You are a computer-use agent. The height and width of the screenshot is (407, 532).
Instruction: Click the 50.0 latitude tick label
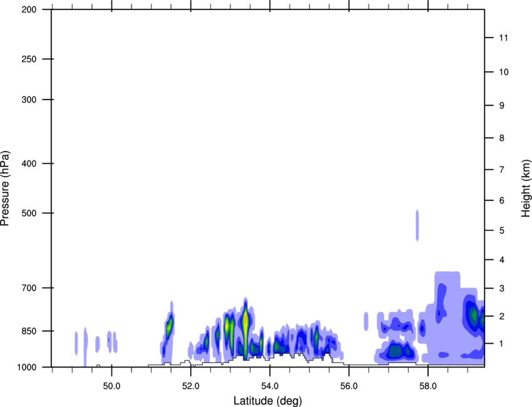(111, 386)
